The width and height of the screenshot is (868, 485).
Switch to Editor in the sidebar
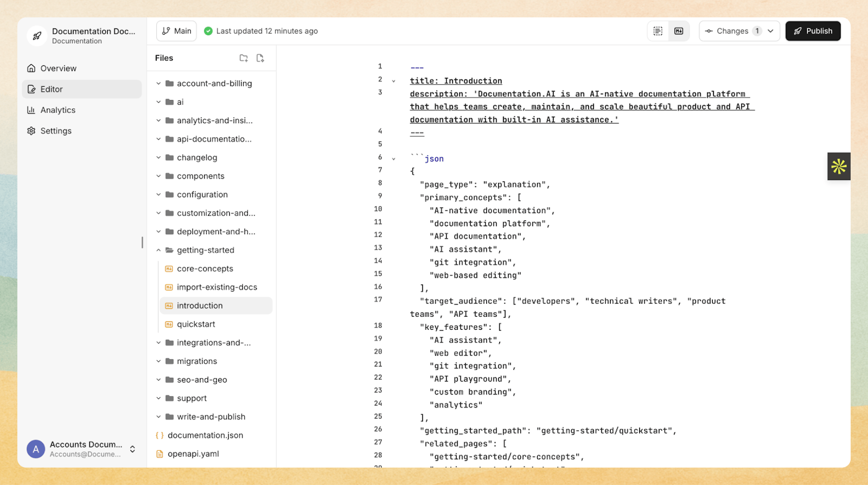[51, 89]
